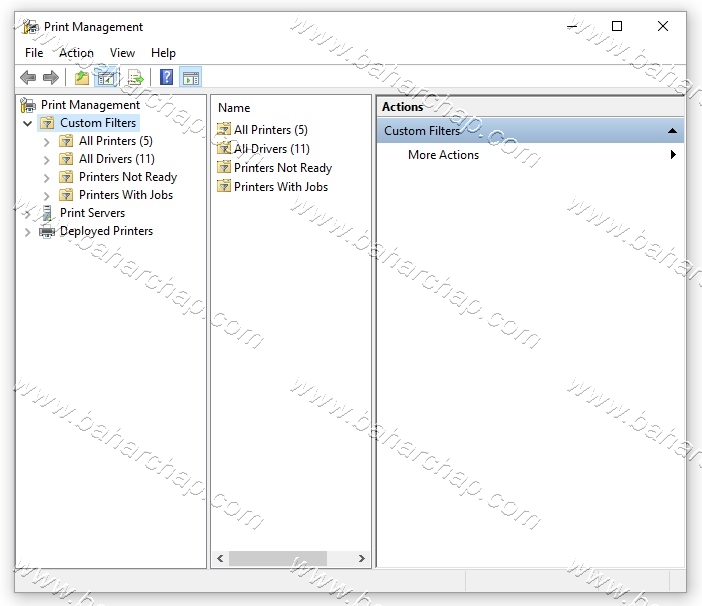Click the horizontal scrollbar thumb
The image size is (702, 606).
pyautogui.click(x=278, y=558)
